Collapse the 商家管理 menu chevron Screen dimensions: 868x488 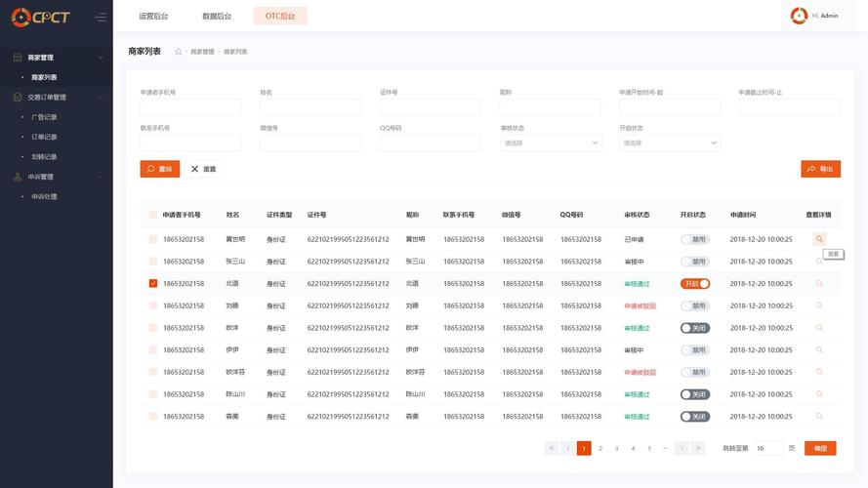(x=101, y=58)
